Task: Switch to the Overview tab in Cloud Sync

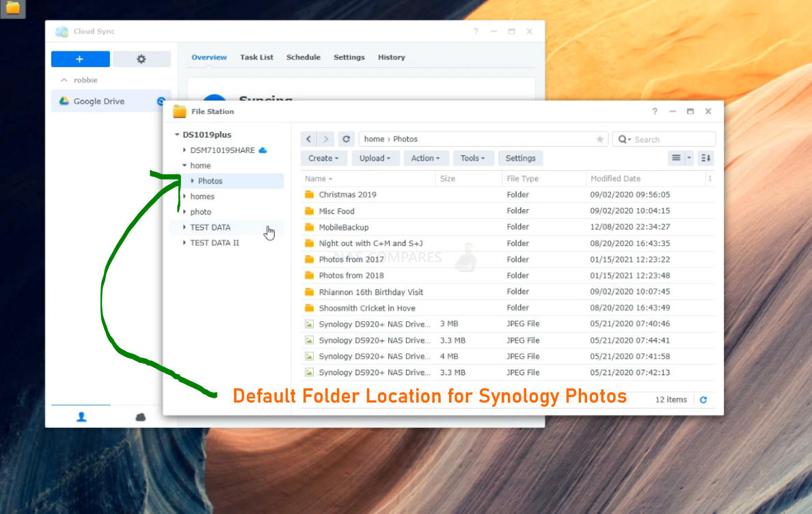Action: click(x=209, y=57)
